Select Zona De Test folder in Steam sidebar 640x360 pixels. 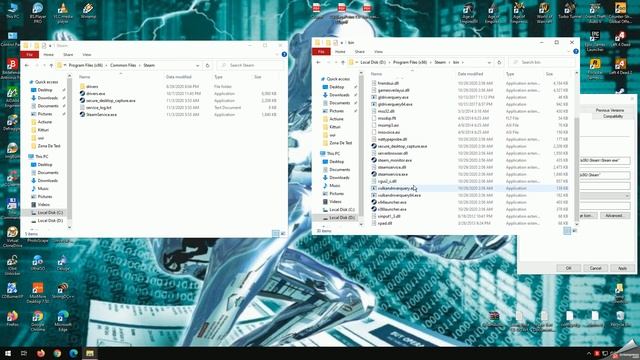[45, 146]
